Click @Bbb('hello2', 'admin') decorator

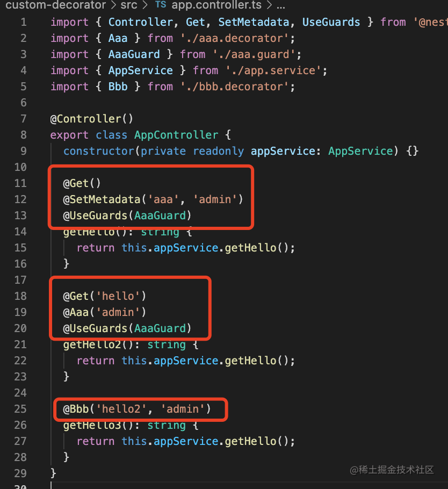137,409
